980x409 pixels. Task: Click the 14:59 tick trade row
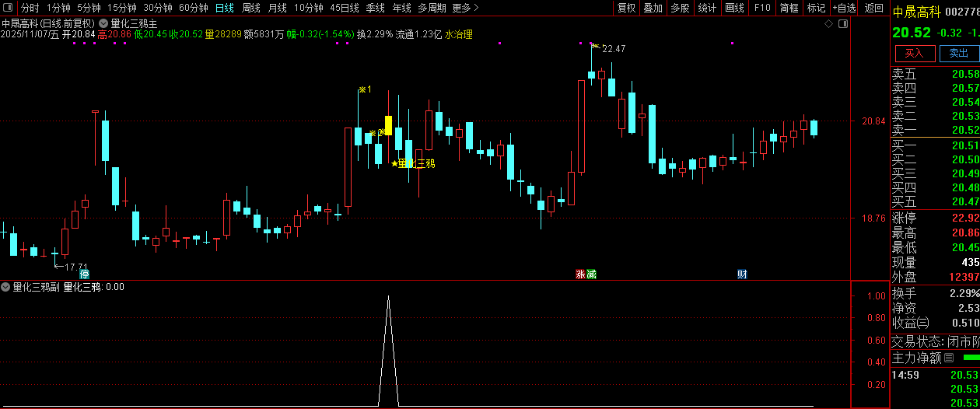tap(935, 376)
